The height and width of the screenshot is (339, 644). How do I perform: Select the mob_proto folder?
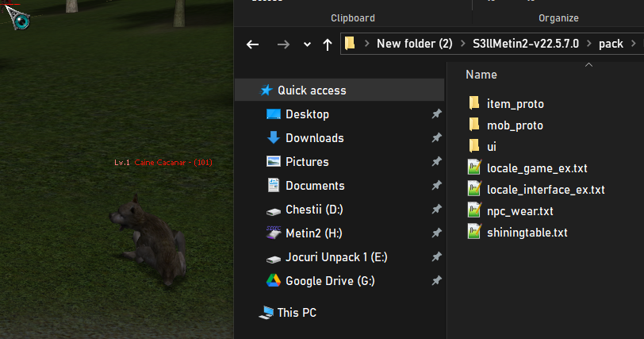(x=515, y=125)
